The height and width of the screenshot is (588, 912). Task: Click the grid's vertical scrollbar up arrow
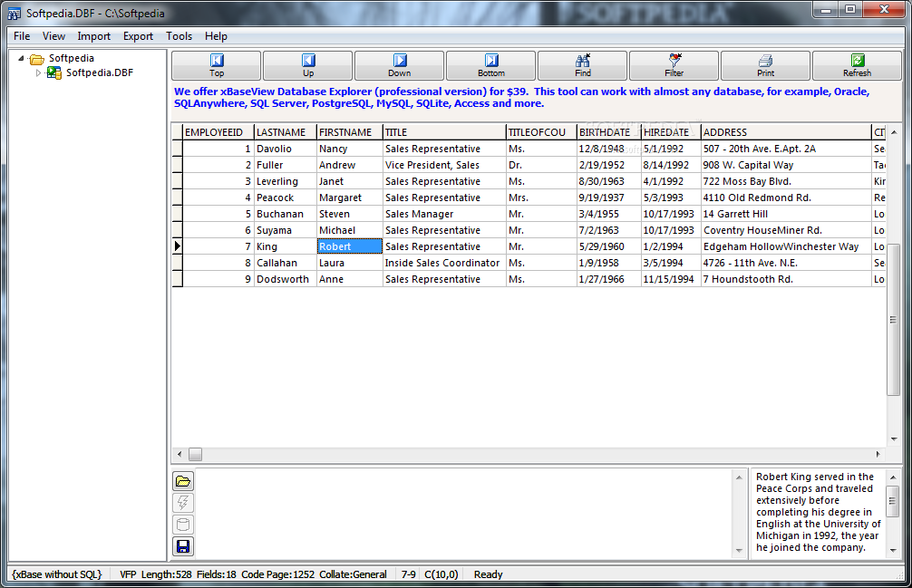point(893,132)
